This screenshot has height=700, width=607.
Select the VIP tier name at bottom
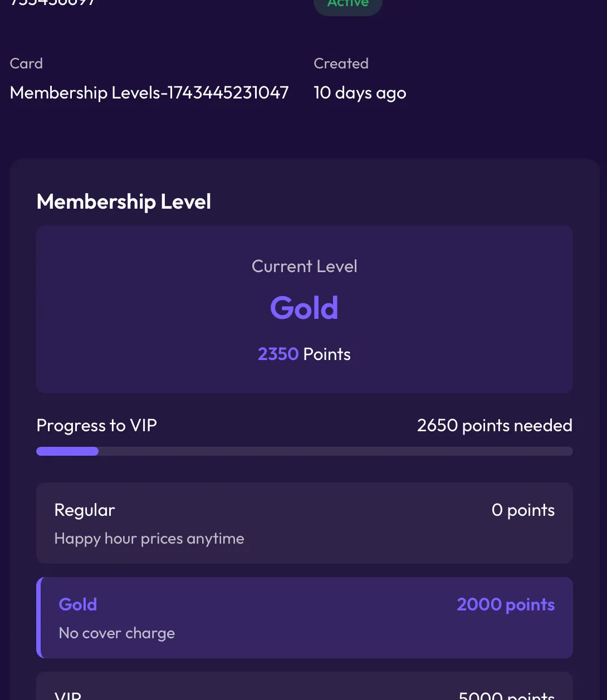[68, 696]
